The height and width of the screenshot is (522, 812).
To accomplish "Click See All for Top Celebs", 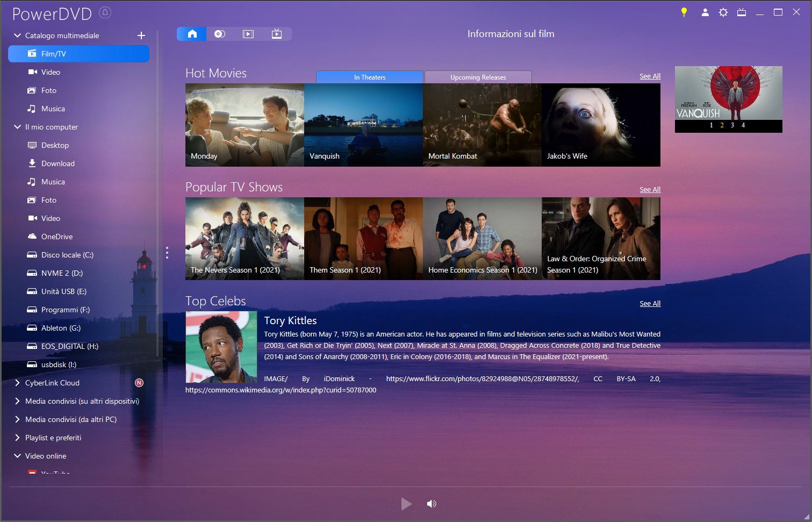I will 650,304.
